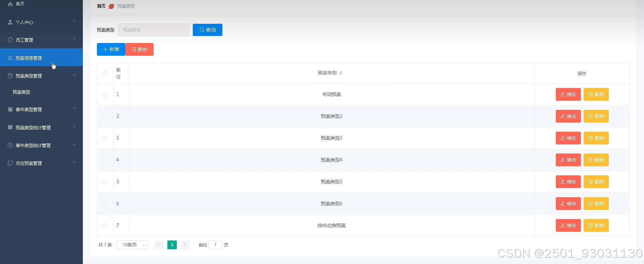This screenshot has width=644, height=264.
Task: Click the icon beside 员工管理
Action: point(10,40)
